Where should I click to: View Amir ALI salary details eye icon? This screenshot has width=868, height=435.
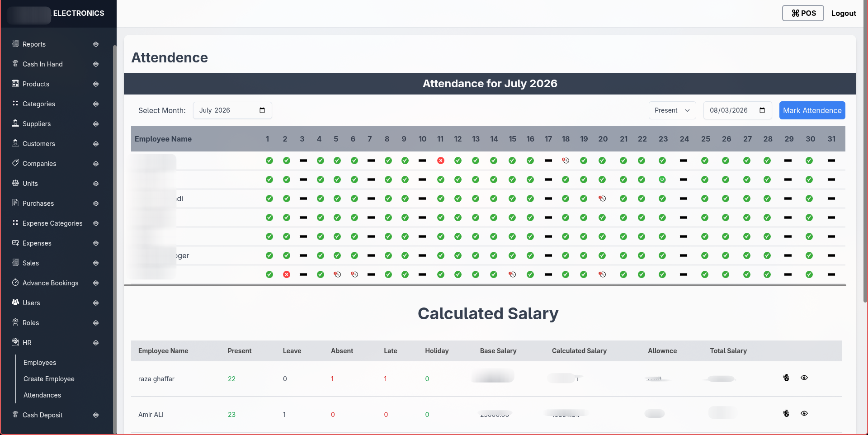[804, 413]
